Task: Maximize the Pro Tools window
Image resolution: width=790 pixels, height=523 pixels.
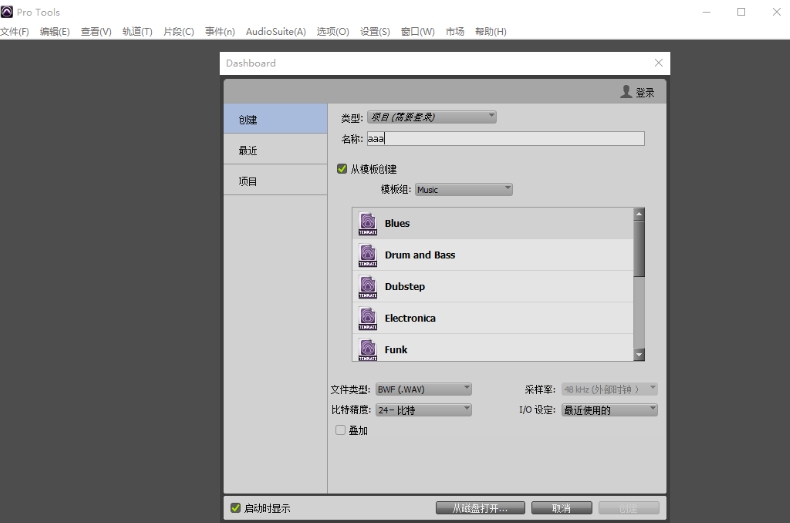Action: (741, 12)
